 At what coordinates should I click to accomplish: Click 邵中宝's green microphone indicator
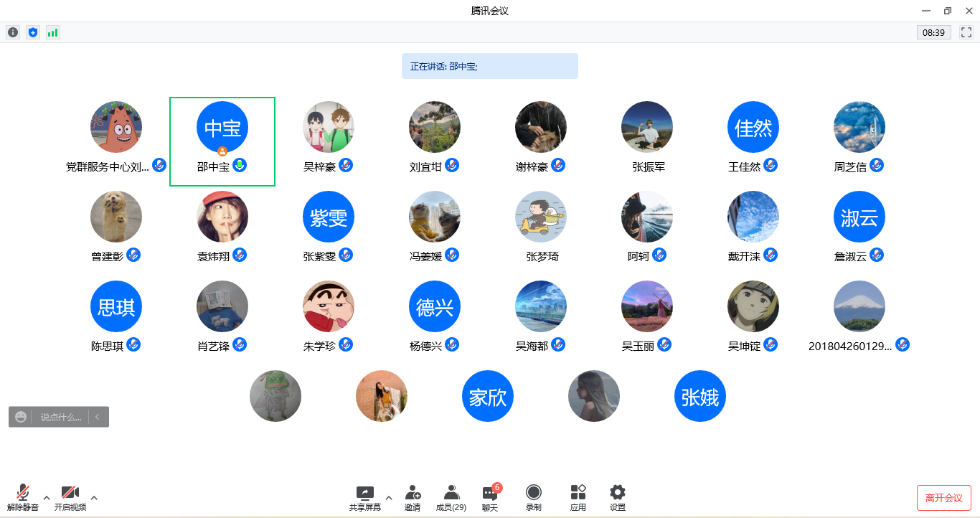240,166
